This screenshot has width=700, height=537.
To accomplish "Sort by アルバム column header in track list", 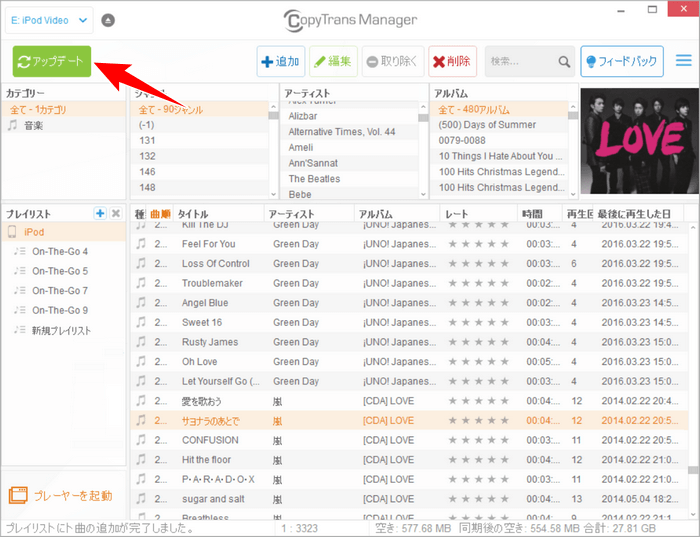I will pyautogui.click(x=397, y=214).
